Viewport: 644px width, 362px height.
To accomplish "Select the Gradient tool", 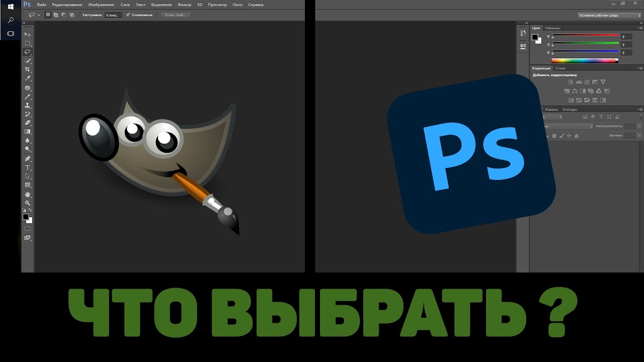I will tap(28, 132).
